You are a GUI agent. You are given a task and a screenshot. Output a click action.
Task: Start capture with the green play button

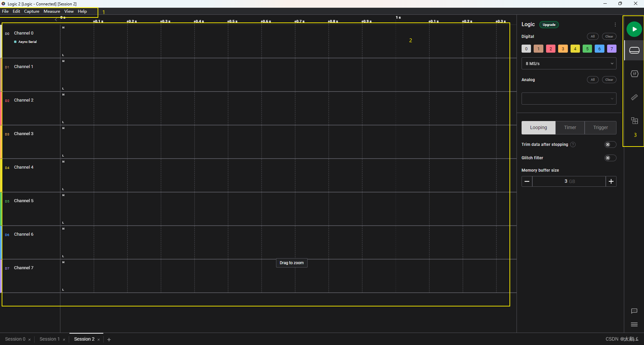coord(634,29)
